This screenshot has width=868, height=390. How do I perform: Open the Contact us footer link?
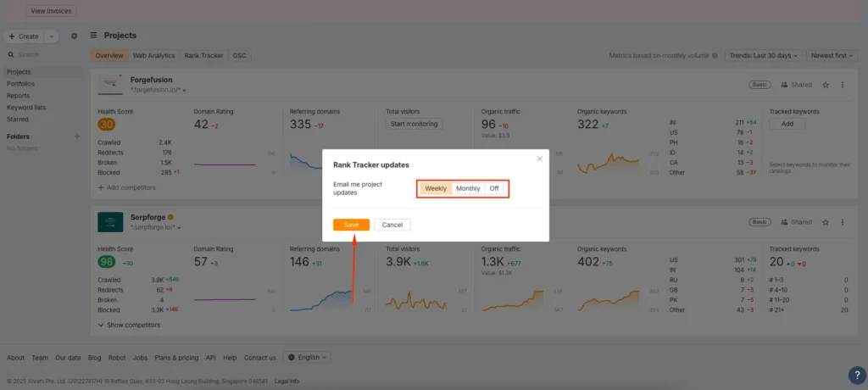[259, 358]
